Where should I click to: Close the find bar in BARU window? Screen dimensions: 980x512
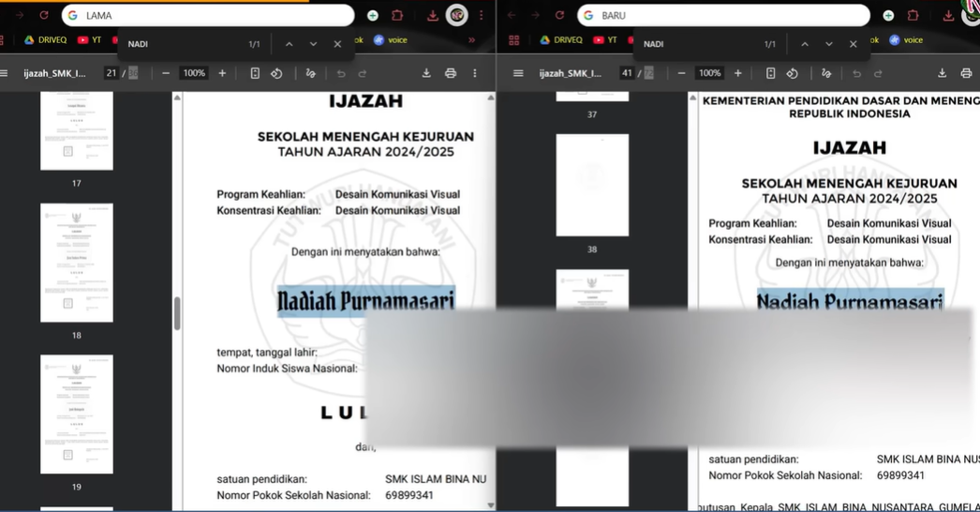(x=854, y=44)
